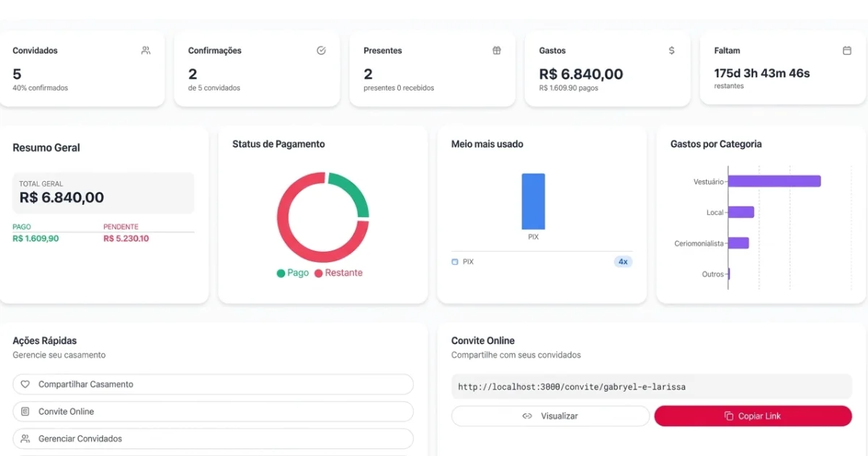This screenshot has height=456, width=868.
Task: Click the Meio mais usado heading
Action: pyautogui.click(x=488, y=144)
